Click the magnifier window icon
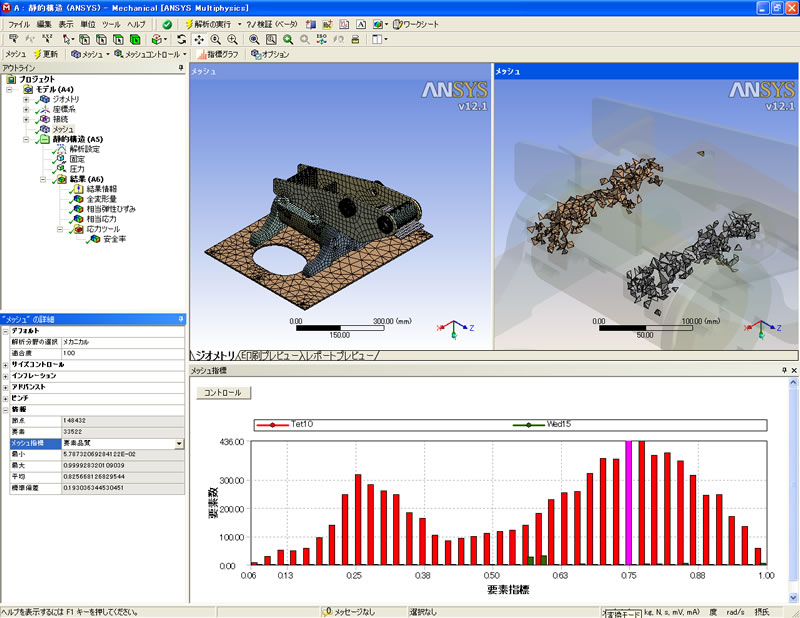Image resolution: width=800 pixels, height=618 pixels. 271,39
